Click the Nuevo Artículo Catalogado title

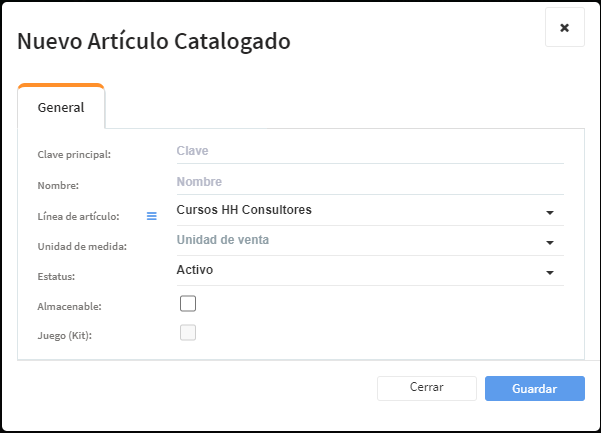pos(154,41)
